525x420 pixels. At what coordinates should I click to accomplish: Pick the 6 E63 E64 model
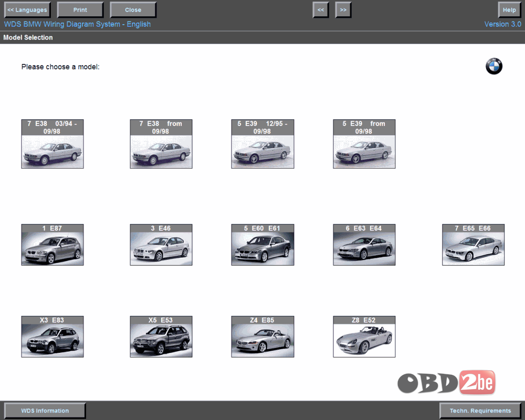(x=364, y=245)
